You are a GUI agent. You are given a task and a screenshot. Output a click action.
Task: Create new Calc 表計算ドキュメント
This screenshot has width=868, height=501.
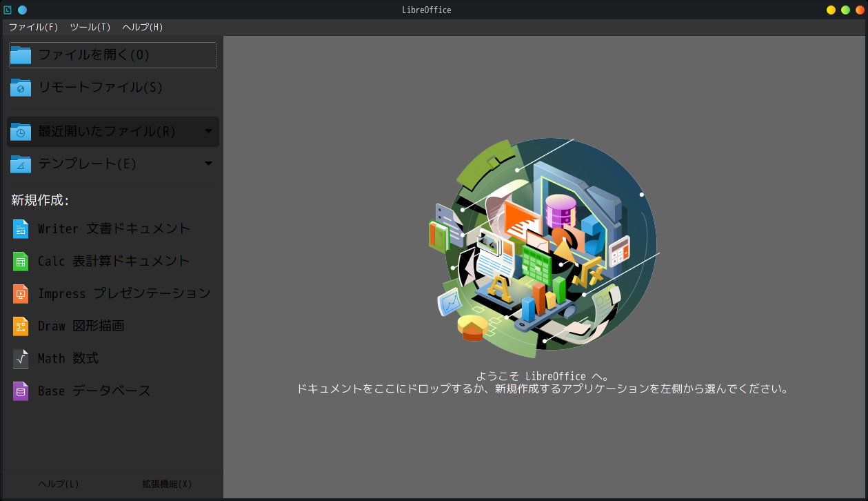tap(113, 261)
